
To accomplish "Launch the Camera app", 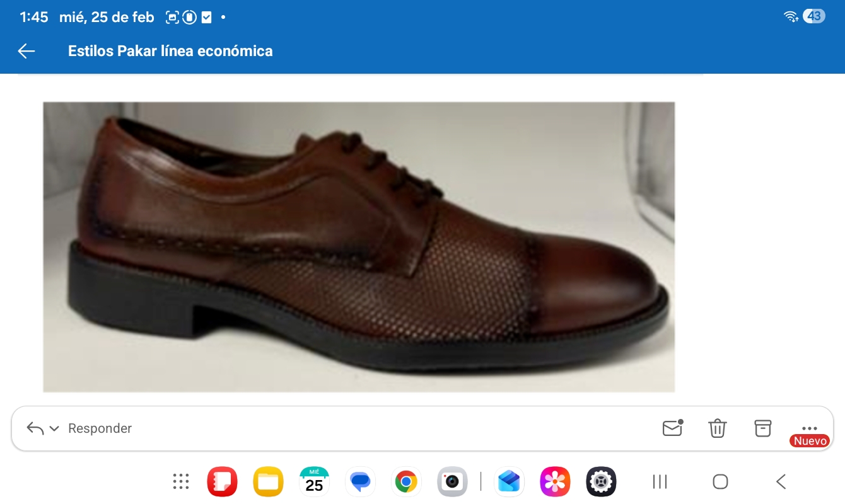I will (x=452, y=482).
